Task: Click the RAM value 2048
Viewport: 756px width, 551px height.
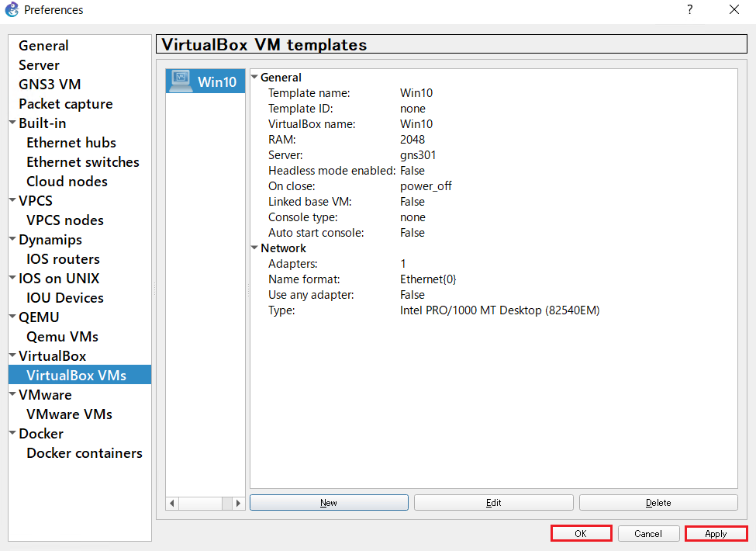Action: pos(413,140)
